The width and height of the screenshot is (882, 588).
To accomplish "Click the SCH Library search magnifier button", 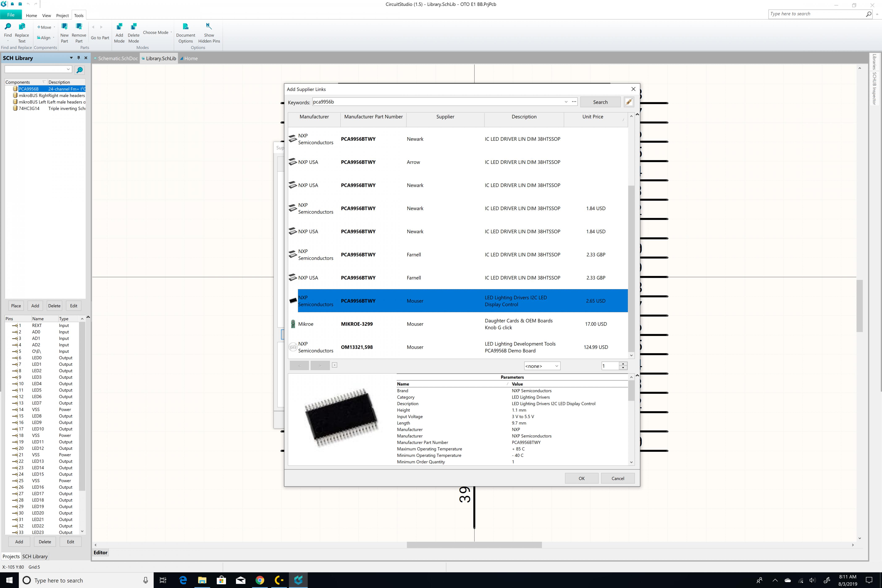I will 80,70.
